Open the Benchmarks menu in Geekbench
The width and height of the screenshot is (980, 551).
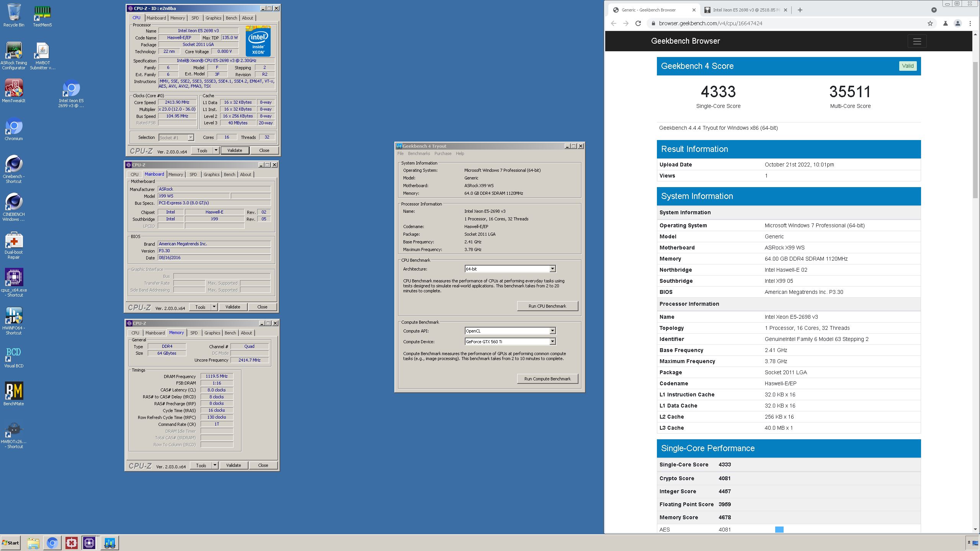coord(419,153)
